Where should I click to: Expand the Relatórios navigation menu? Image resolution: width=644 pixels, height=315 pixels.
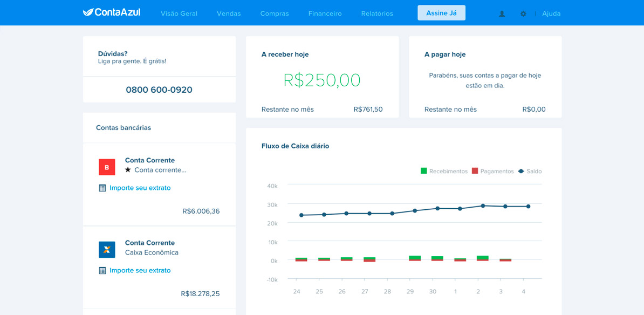377,13
